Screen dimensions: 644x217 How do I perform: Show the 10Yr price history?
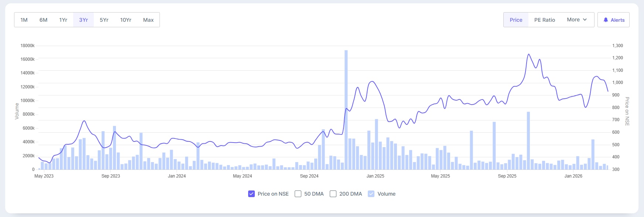point(126,20)
